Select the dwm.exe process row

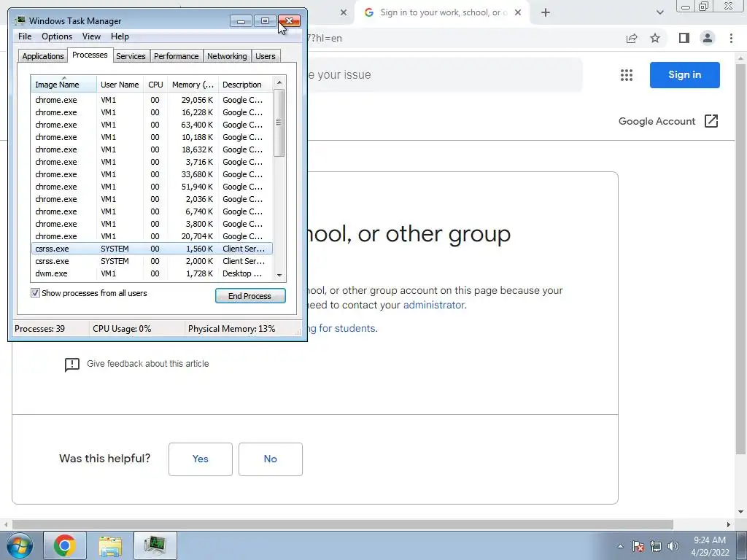tap(152, 273)
